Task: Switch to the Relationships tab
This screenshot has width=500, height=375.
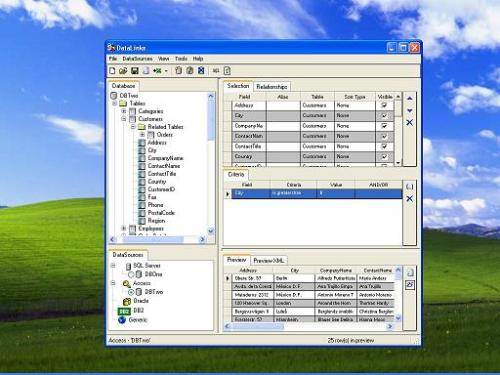Action: pyautogui.click(x=272, y=87)
